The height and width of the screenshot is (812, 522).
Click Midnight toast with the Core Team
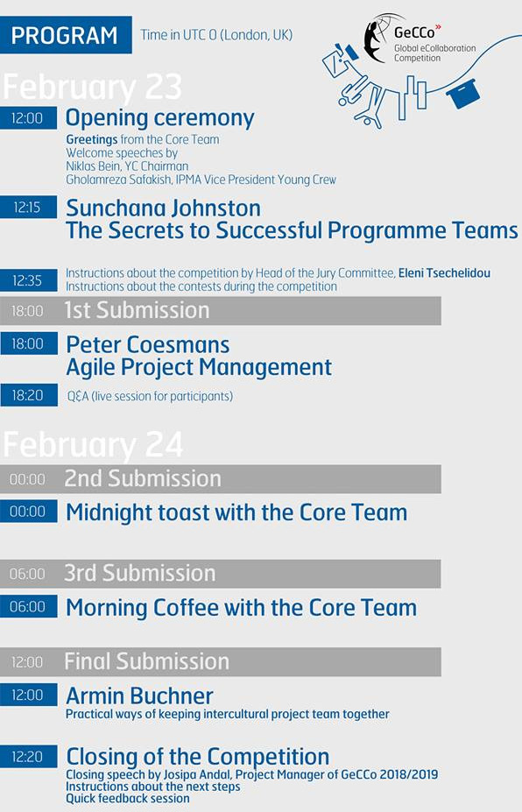tap(236, 512)
